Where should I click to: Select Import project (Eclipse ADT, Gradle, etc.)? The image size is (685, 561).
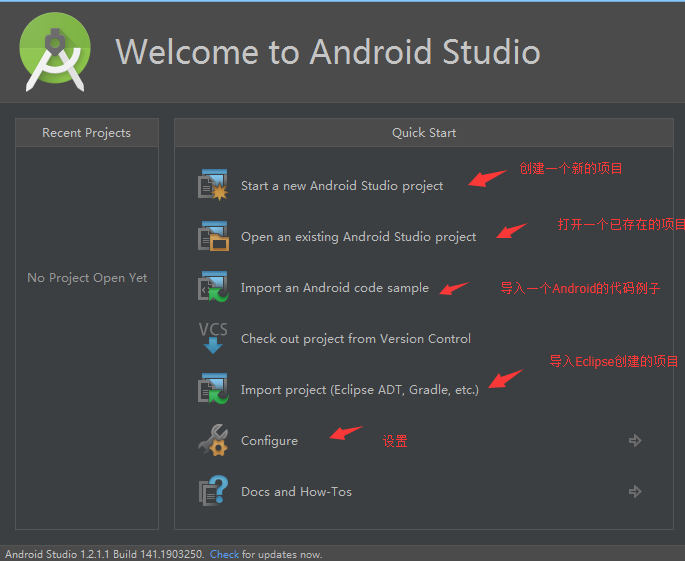360,390
